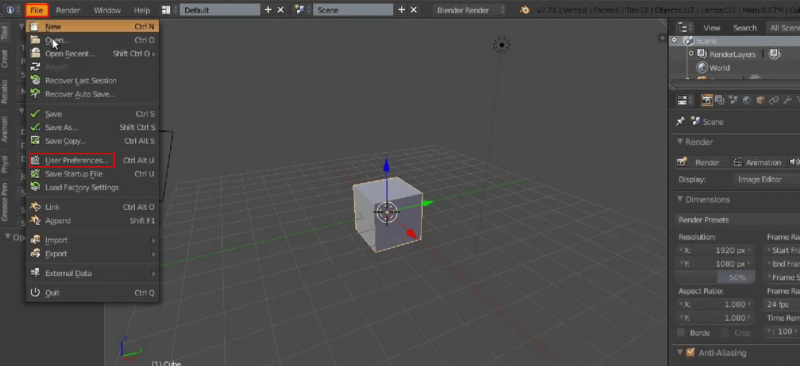
Task: Open the outliner Search menu
Action: (744, 28)
